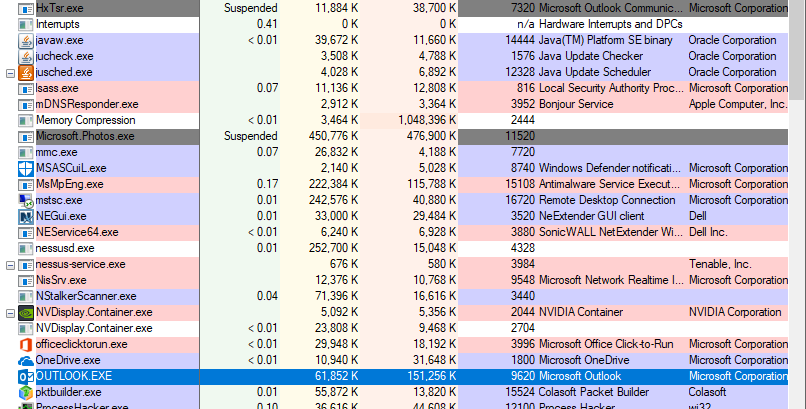Click the lsass.exe process icon
The width and height of the screenshot is (806, 409).
26,89
